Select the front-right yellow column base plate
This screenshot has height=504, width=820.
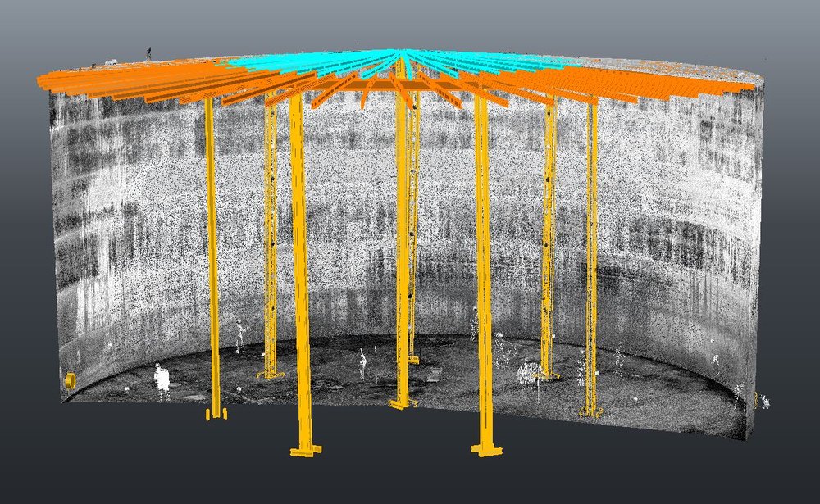click(x=486, y=448)
